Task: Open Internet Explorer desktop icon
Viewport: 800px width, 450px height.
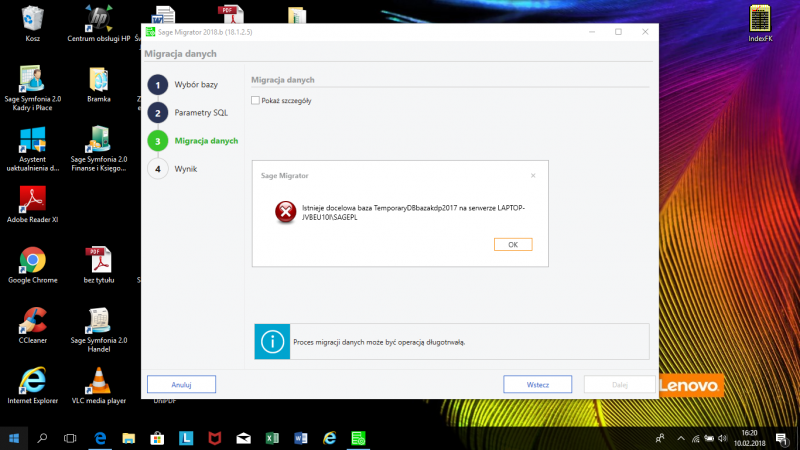Action: point(33,385)
